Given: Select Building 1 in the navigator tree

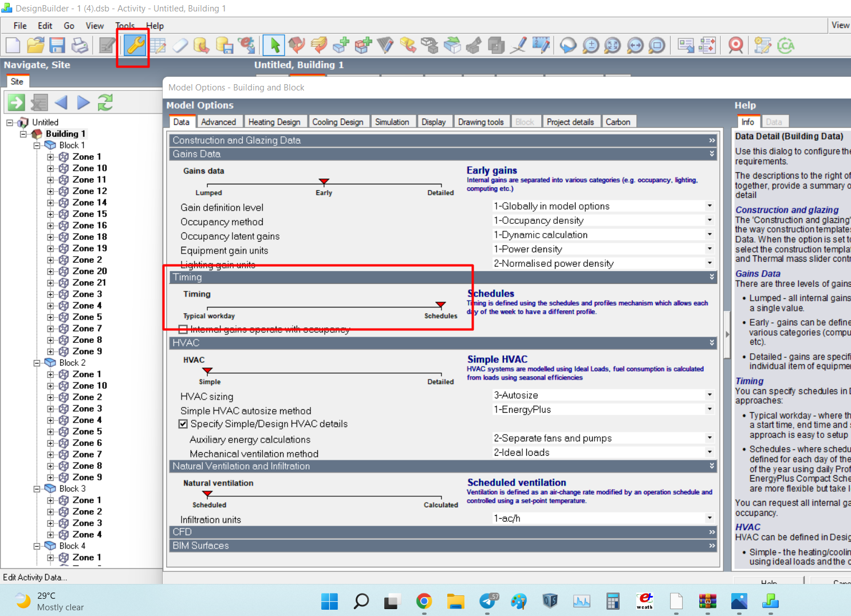Looking at the screenshot, I should point(66,134).
